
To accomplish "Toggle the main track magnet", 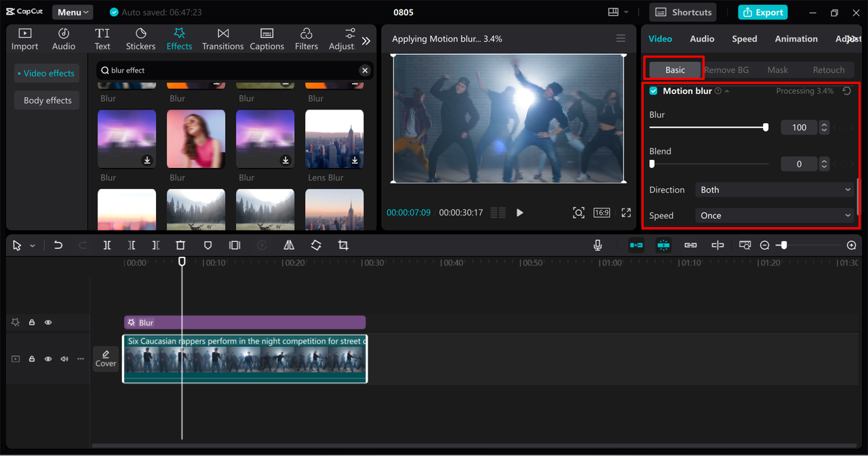I will tap(636, 245).
